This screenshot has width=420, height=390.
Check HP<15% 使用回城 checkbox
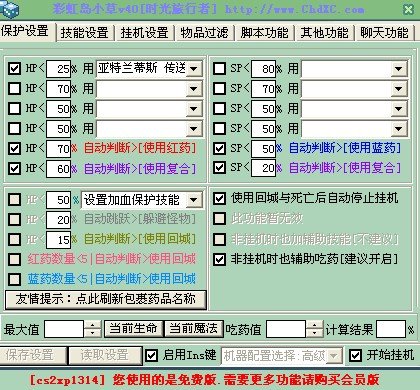(x=14, y=239)
